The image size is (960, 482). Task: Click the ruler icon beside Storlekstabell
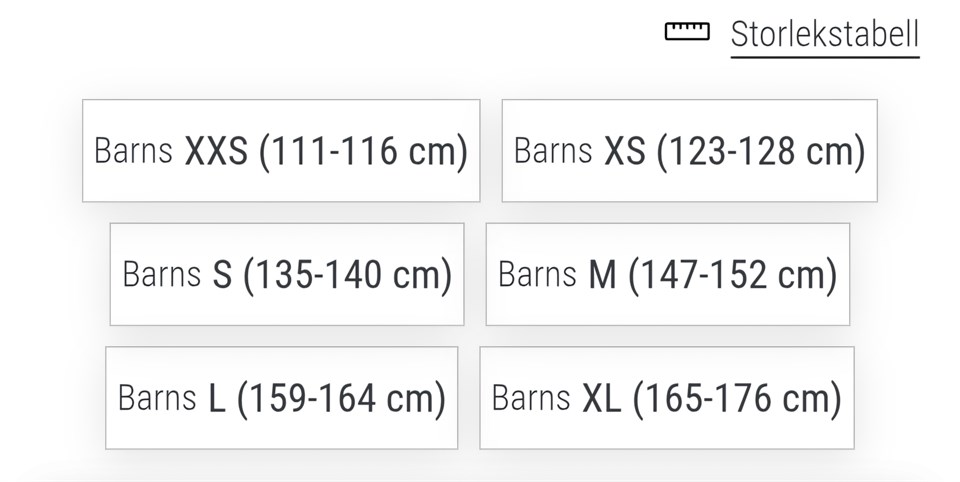686,33
